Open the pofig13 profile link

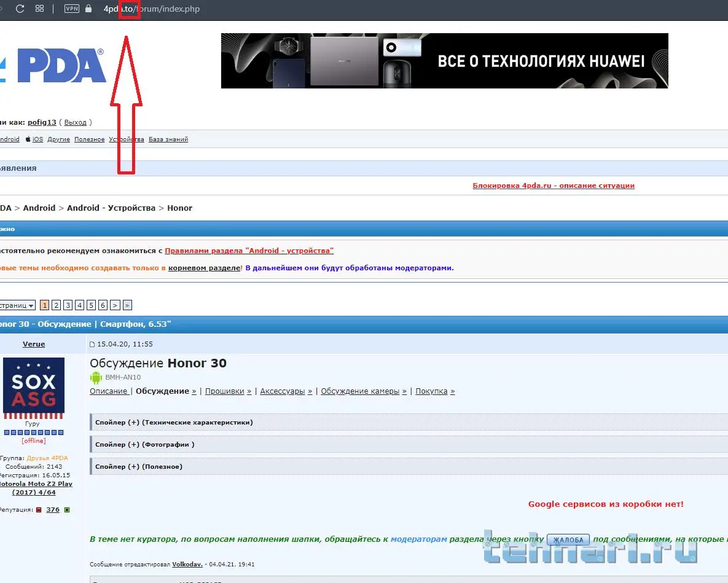pyautogui.click(x=42, y=122)
